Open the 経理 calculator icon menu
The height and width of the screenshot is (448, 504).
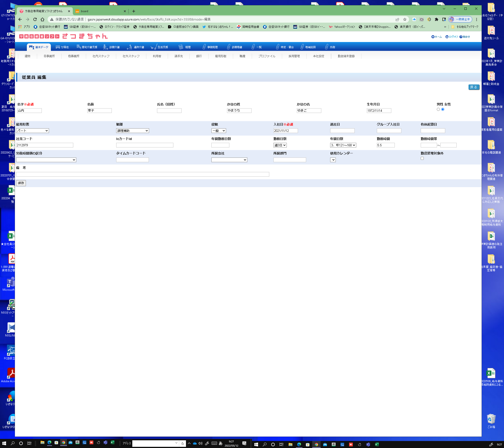(181, 47)
